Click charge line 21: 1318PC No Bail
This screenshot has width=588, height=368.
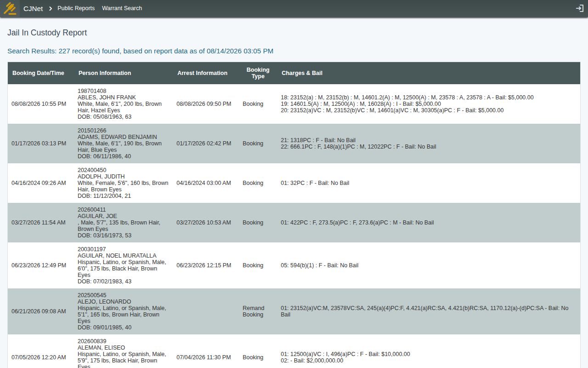(x=318, y=140)
